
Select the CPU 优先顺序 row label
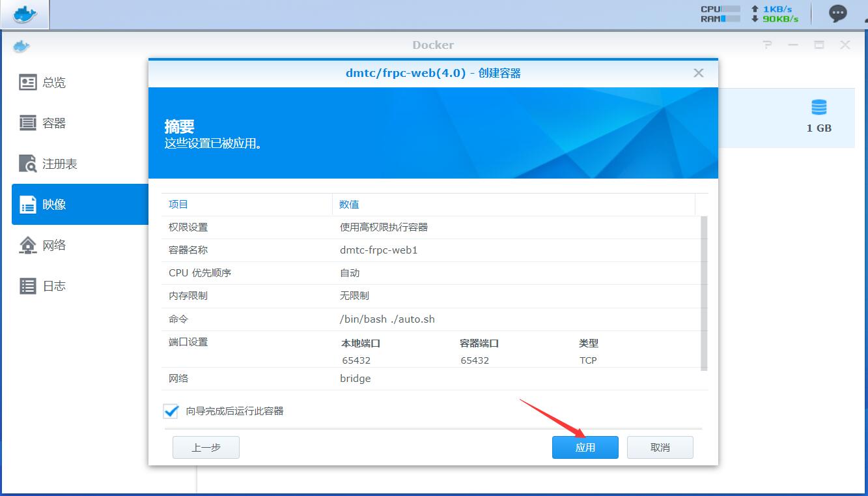coord(200,272)
